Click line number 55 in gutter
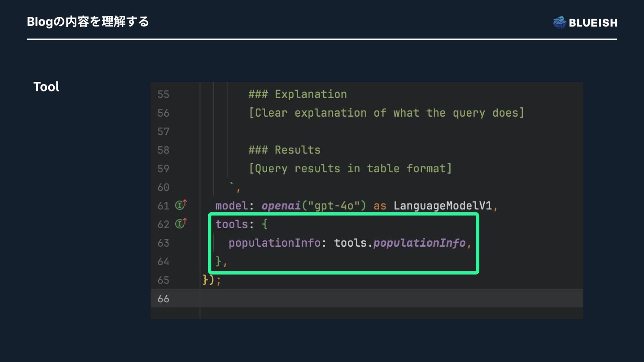Image resolution: width=644 pixels, height=362 pixels. (163, 95)
